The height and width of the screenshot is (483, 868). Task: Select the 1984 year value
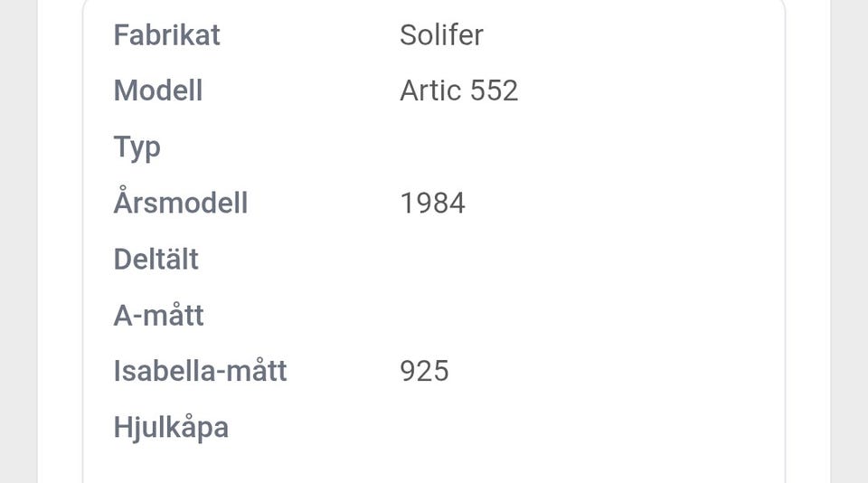(432, 204)
